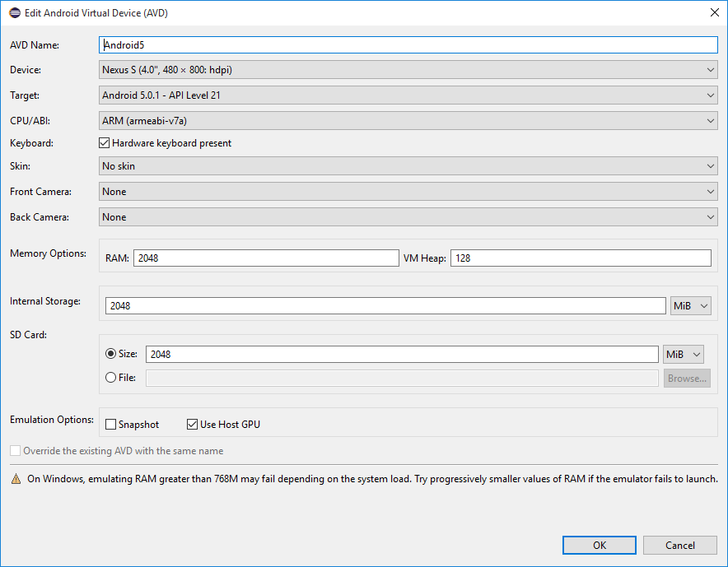Click the 'Skin:' label
Image resolution: width=728 pixels, height=567 pixels.
20,166
